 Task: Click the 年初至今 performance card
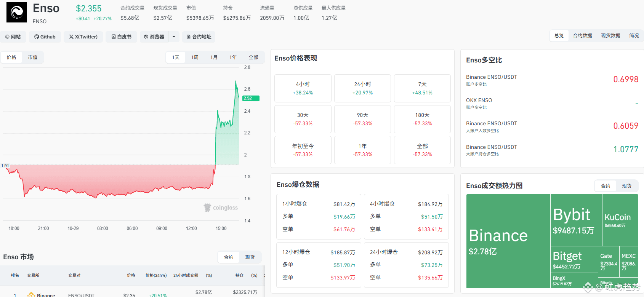pos(303,150)
